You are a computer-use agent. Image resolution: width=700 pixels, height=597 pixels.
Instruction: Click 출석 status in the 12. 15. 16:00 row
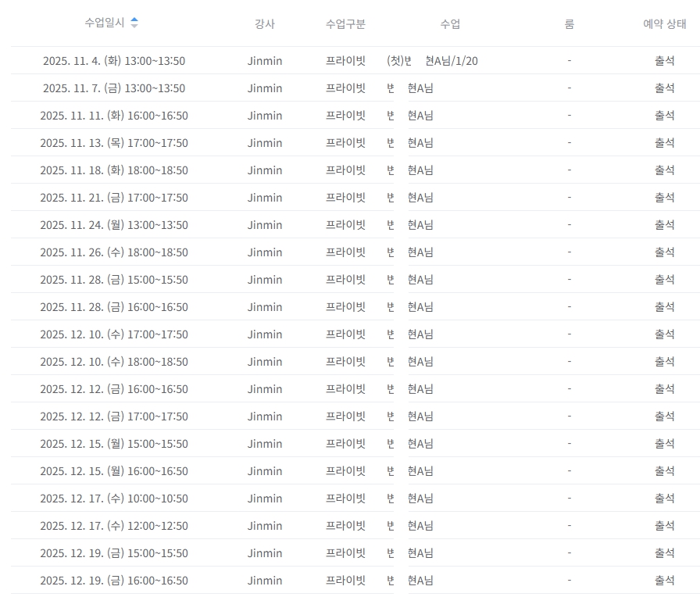click(664, 471)
